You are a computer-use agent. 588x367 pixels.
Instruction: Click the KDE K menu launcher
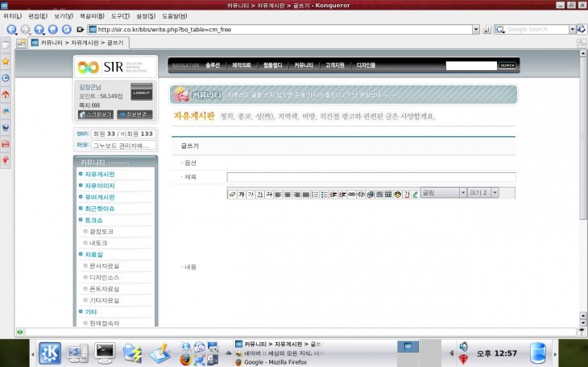click(49, 353)
